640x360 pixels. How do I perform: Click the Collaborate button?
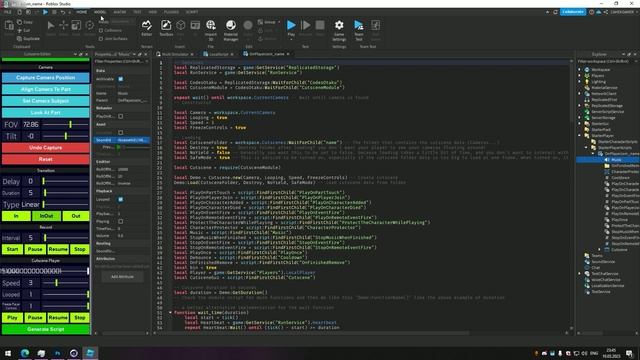coord(573,12)
